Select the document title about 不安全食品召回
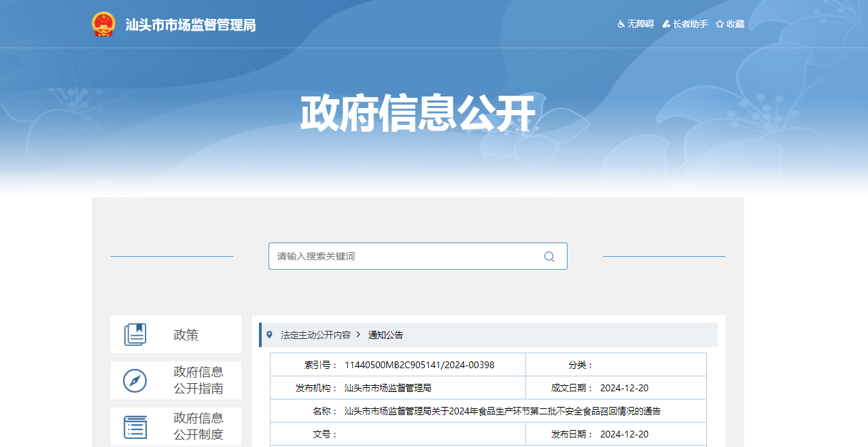 502,411
